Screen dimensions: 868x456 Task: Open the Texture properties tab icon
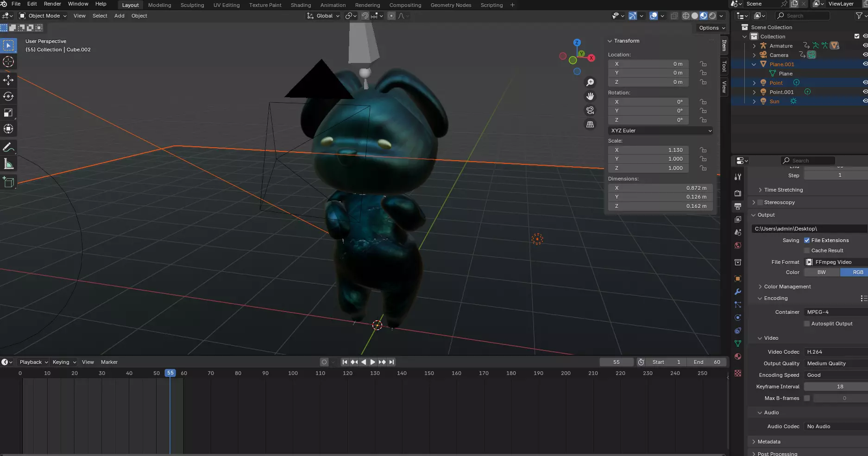(x=738, y=373)
